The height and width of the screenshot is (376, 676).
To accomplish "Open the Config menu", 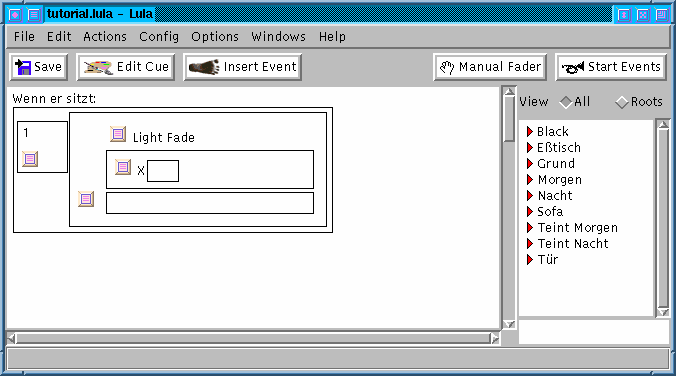I will [159, 37].
